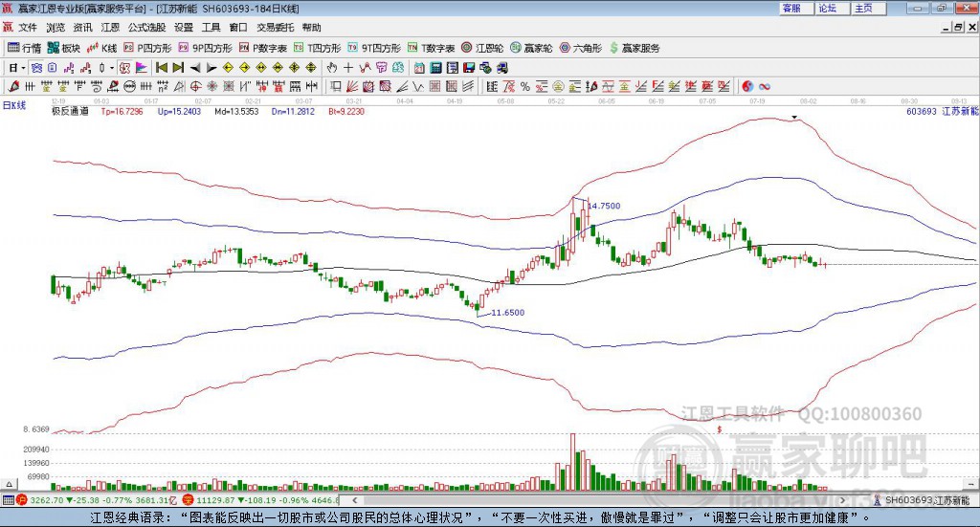The height and width of the screenshot is (527, 980).
Task: Open the 浏览 menu
Action: 55,28
